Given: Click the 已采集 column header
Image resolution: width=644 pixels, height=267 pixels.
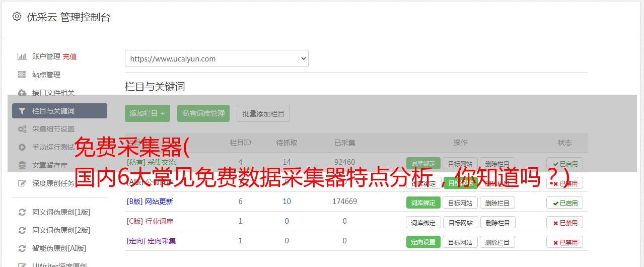Looking at the screenshot, I should tap(344, 143).
